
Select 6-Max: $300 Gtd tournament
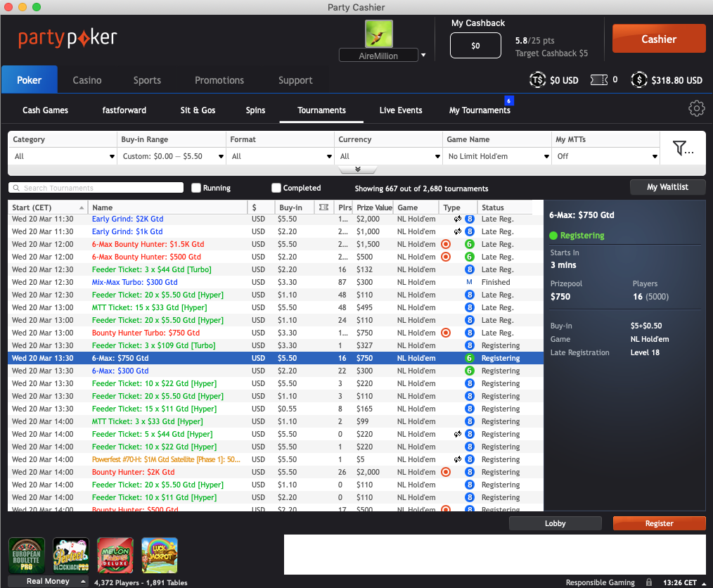(276, 371)
